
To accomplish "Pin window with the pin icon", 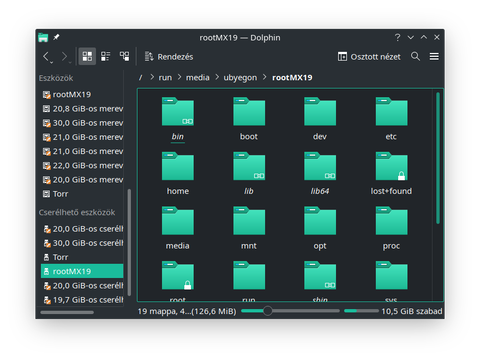I will point(56,37).
